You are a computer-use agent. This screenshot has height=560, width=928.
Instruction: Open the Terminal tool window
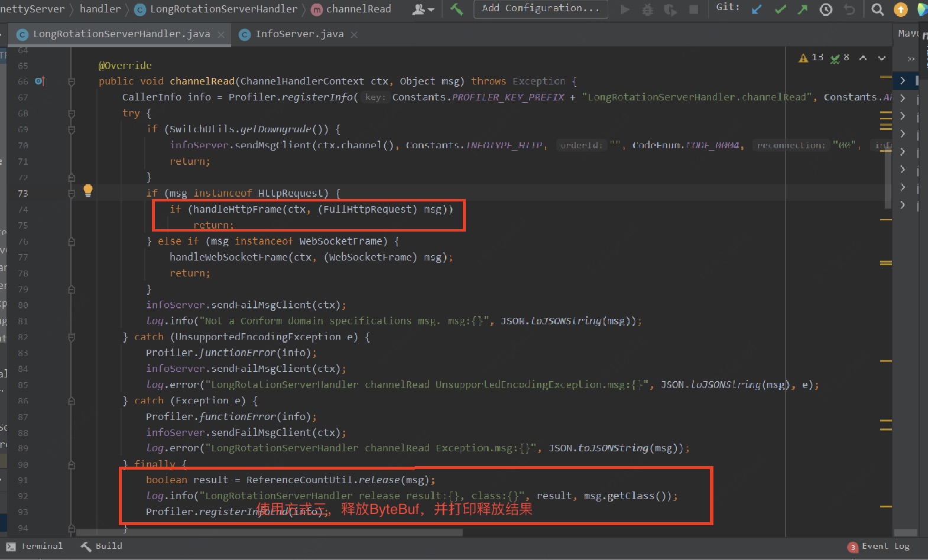coord(34,546)
